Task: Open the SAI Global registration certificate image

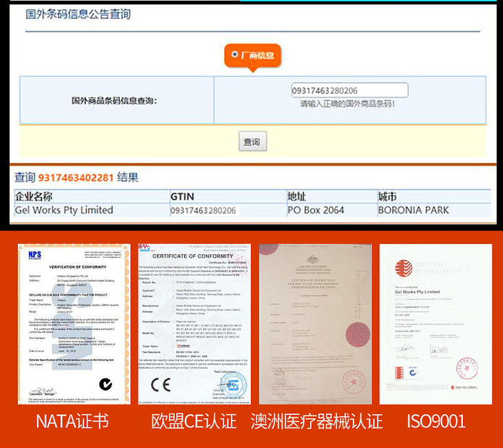Action: (435, 324)
